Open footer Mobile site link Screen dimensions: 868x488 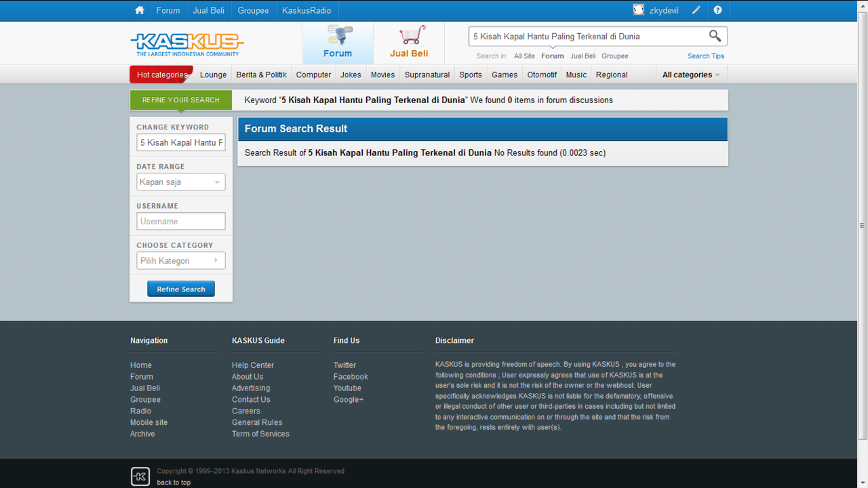click(x=149, y=422)
